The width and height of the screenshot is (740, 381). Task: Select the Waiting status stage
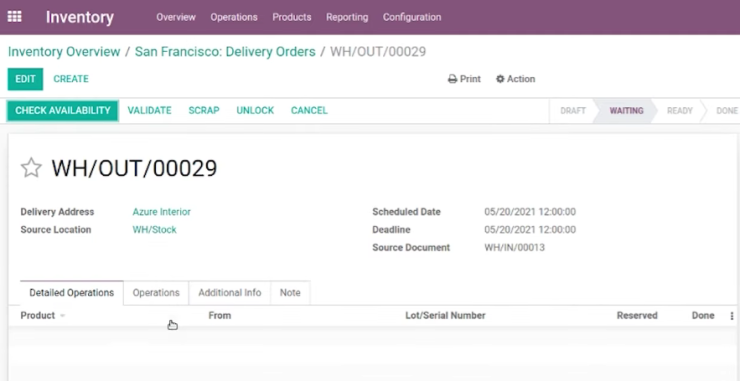(626, 110)
